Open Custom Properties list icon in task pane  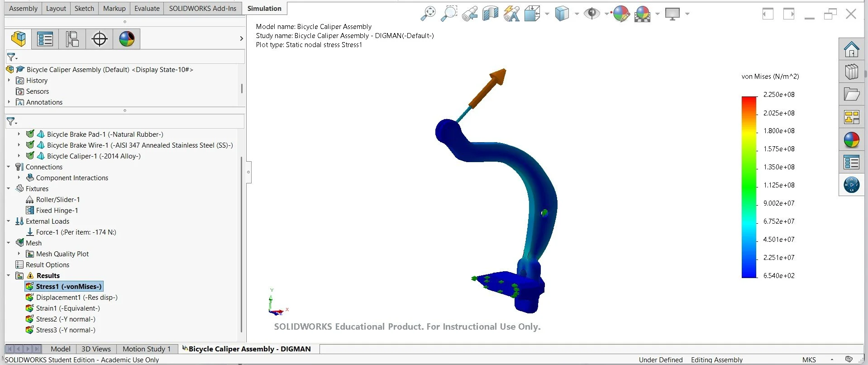pyautogui.click(x=852, y=162)
